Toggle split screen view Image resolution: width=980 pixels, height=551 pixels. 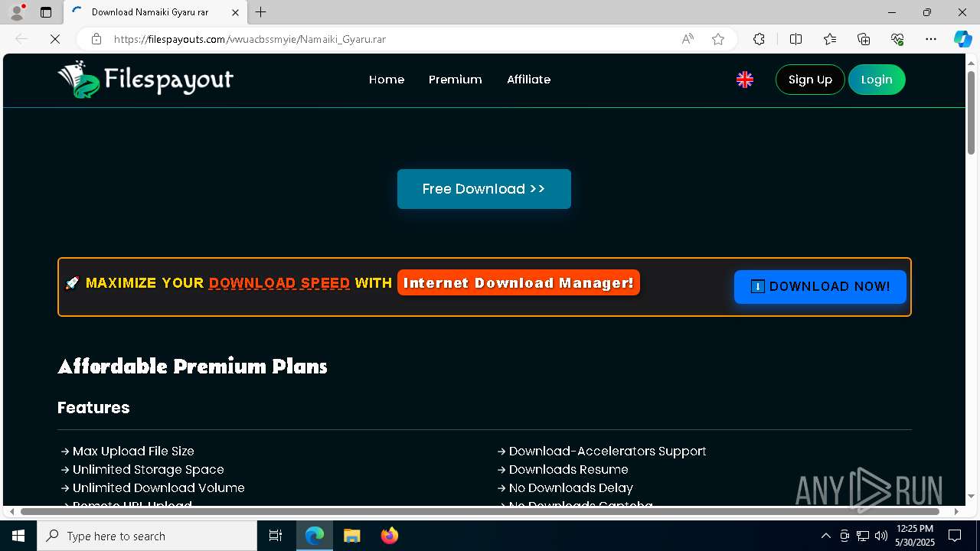[x=795, y=39]
